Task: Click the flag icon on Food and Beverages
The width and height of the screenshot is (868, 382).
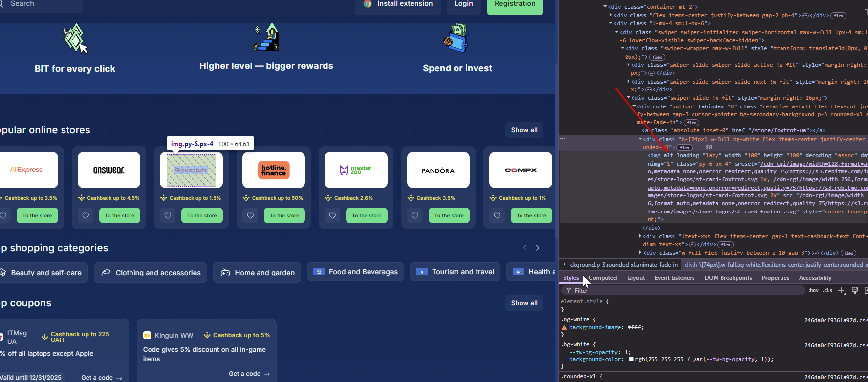Action: click(319, 272)
